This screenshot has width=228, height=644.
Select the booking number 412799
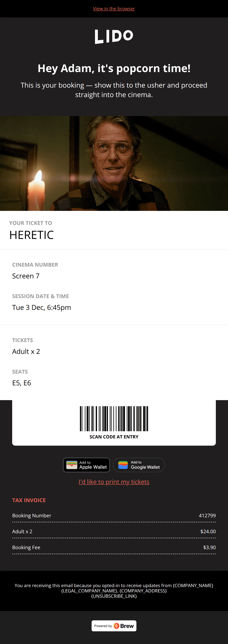(x=207, y=515)
